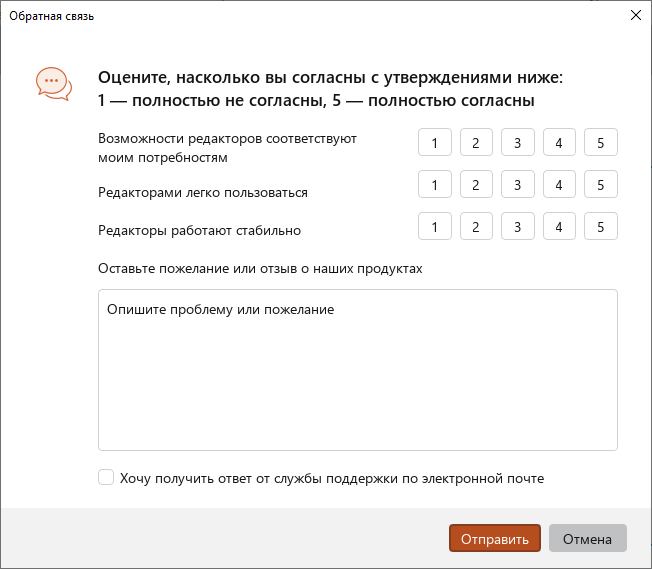Choose 1 for 'Редакторы работают стабильно'

tap(435, 226)
